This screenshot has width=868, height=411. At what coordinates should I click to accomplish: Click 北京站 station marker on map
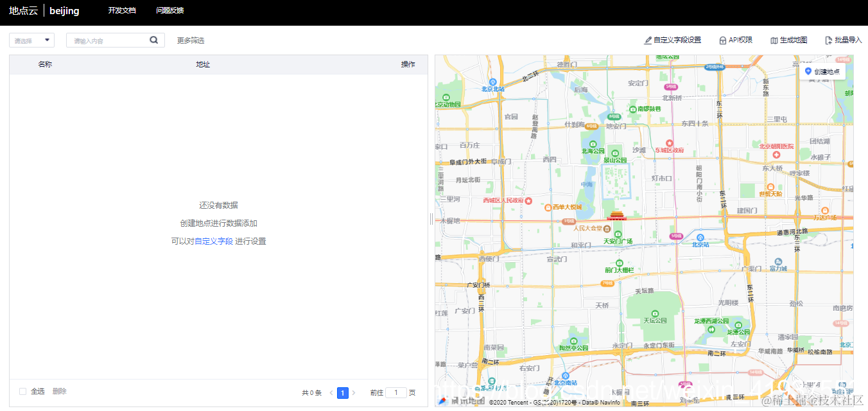click(700, 237)
